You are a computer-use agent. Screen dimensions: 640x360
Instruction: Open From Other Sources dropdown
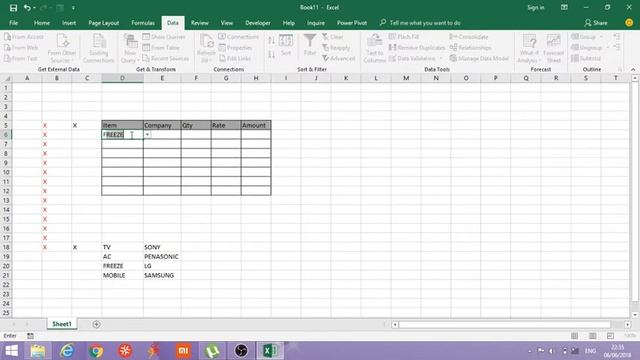click(x=62, y=48)
